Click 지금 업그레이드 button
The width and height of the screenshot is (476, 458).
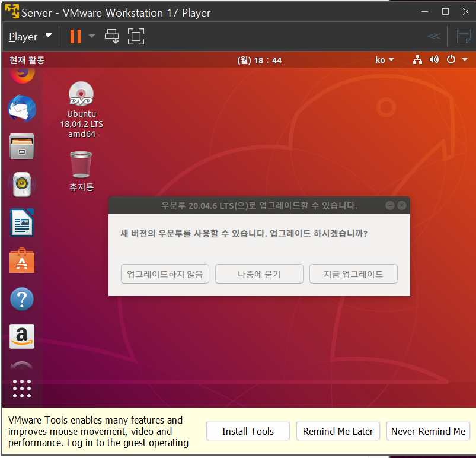353,274
